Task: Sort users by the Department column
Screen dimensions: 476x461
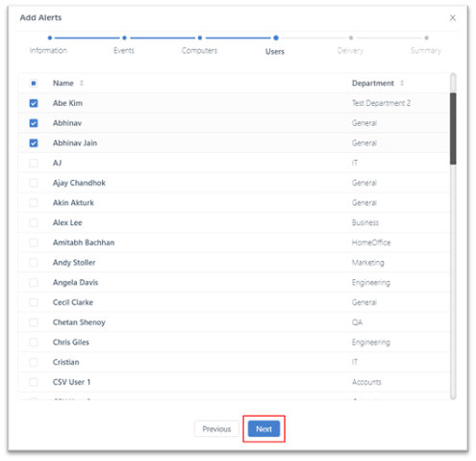Action: point(402,83)
